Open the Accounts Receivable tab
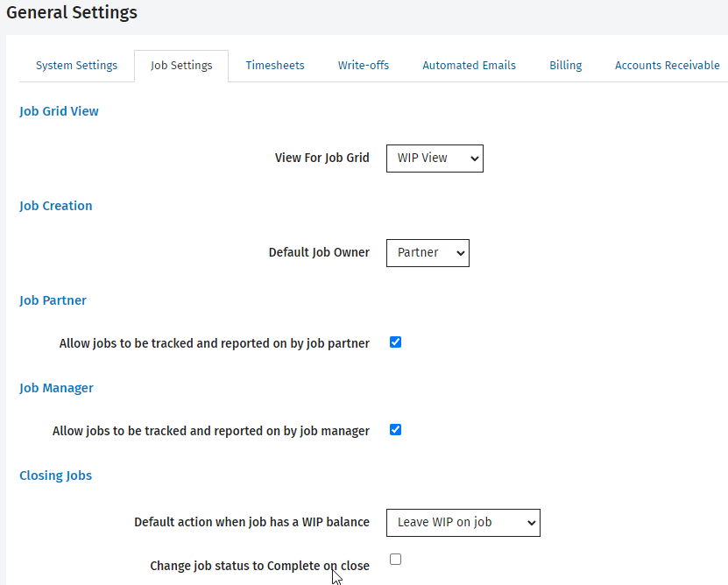 pyautogui.click(x=668, y=66)
